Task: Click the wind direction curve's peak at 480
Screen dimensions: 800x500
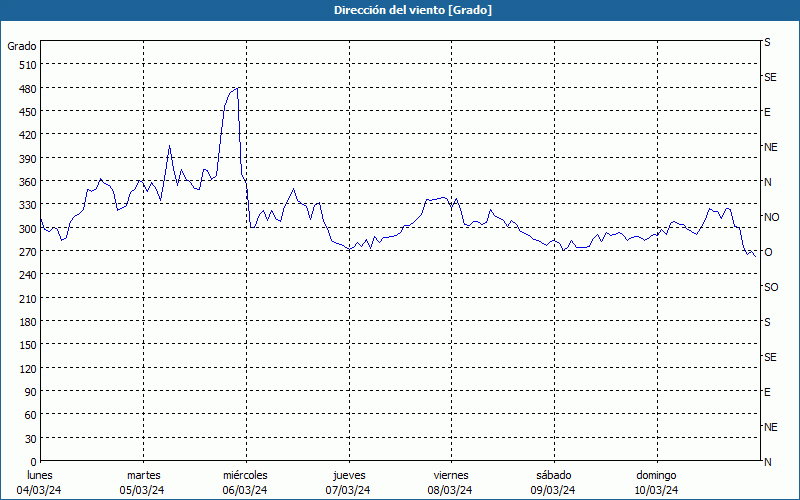Action: coord(238,89)
